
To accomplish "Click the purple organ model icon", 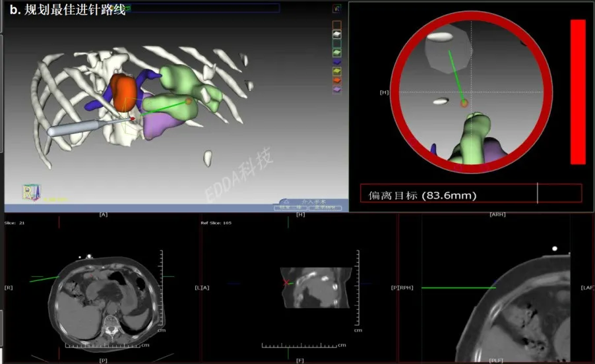I will coord(337,89).
